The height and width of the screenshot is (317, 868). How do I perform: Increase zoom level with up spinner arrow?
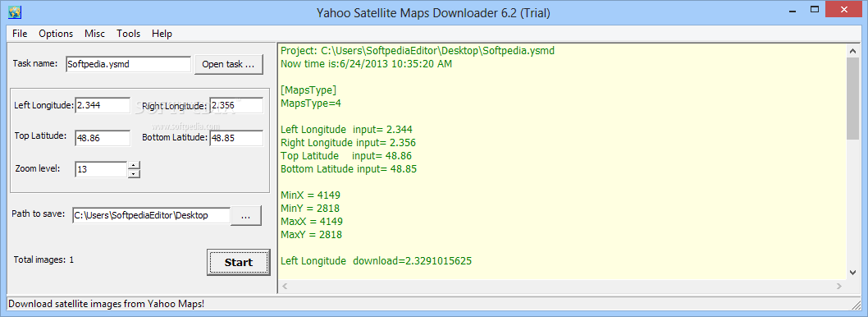point(134,165)
